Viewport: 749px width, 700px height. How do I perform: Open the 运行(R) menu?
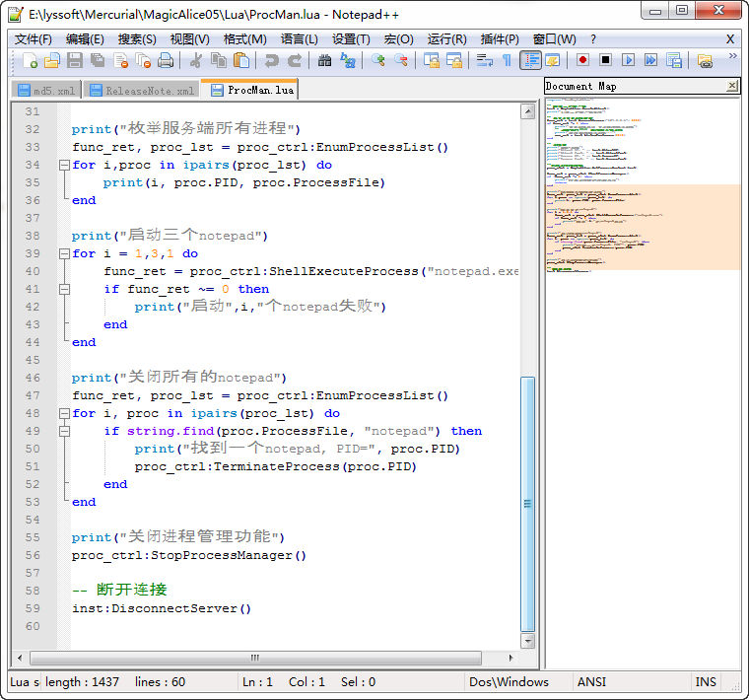point(446,39)
